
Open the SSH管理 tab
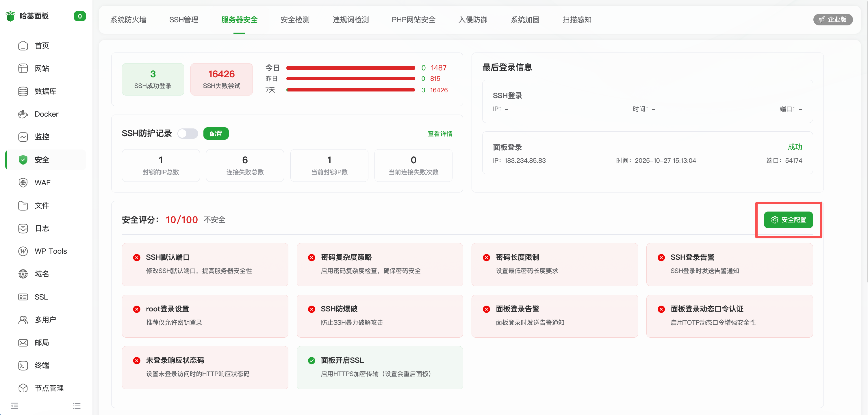(x=184, y=20)
